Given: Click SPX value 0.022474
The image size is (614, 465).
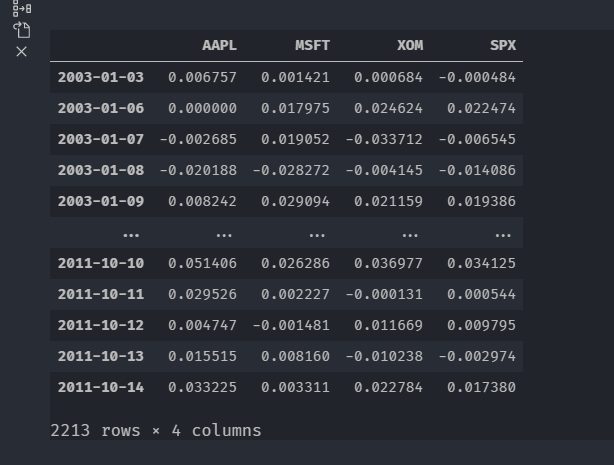Looking at the screenshot, I should 481,108.
